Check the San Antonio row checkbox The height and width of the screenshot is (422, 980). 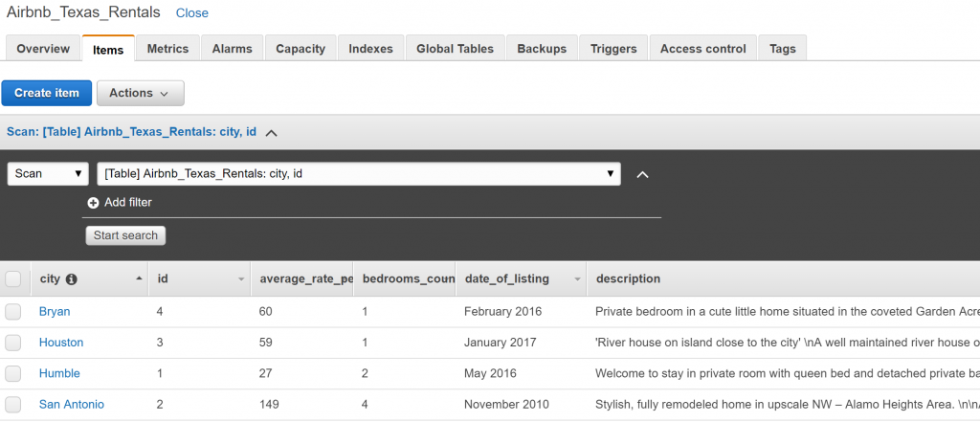13,405
